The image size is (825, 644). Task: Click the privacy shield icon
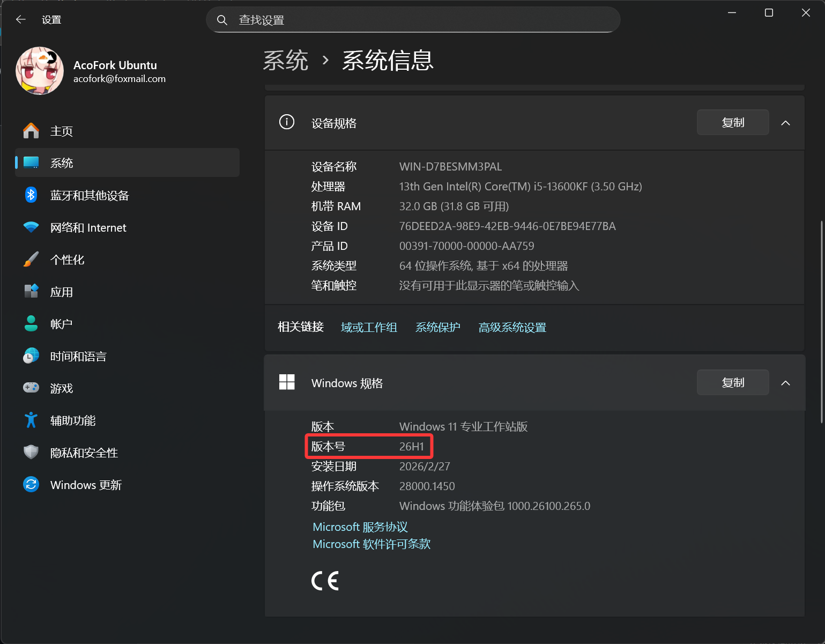click(31, 453)
